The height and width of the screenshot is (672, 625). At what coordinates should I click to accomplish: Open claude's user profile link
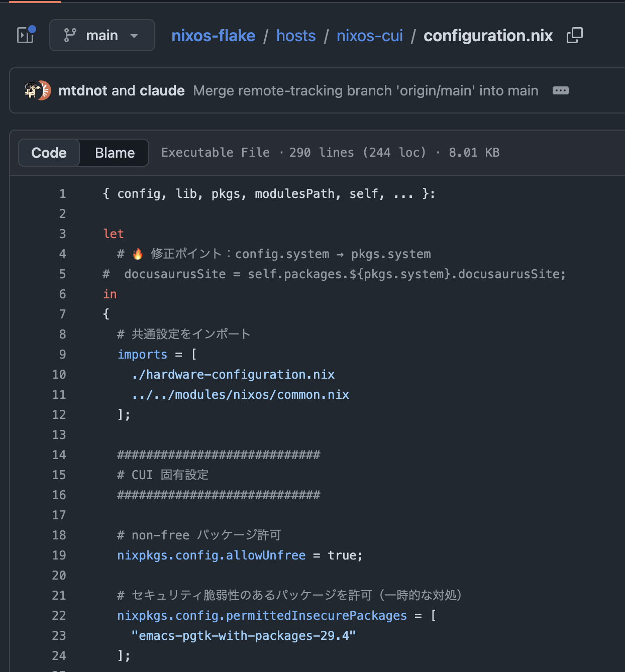[x=162, y=90]
